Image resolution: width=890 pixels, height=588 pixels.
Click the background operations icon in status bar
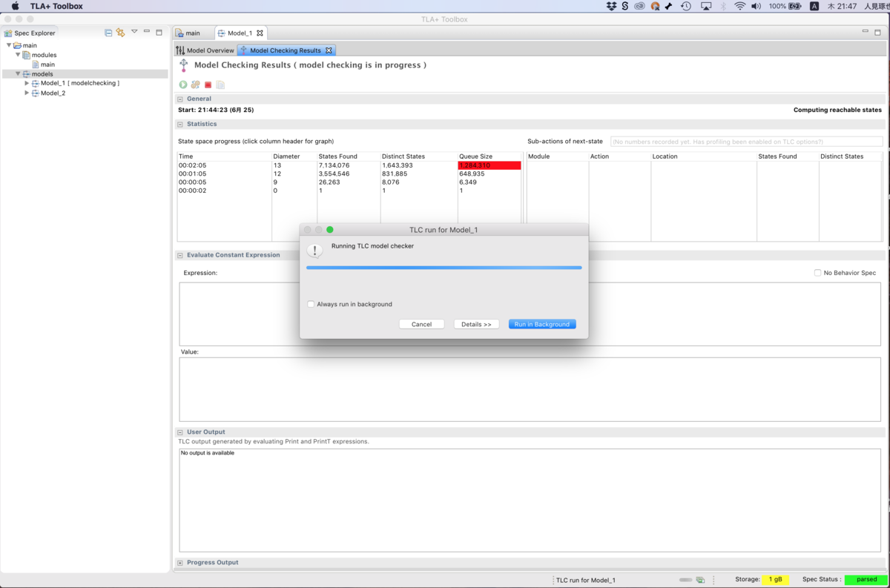click(700, 580)
